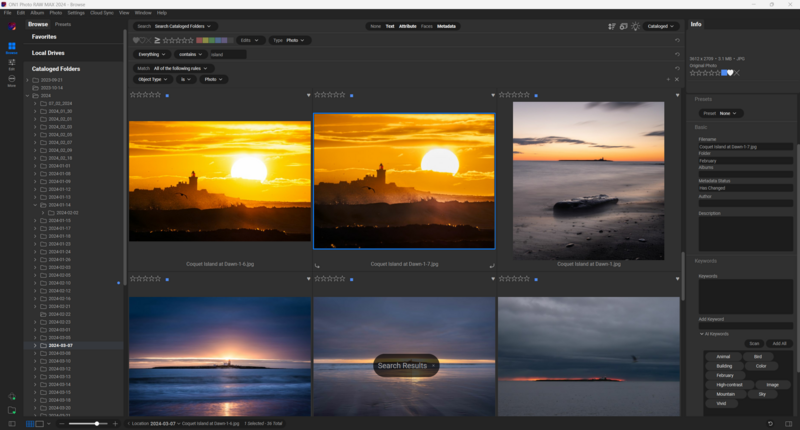Decrease thumbnail size with minus icon

click(62, 423)
